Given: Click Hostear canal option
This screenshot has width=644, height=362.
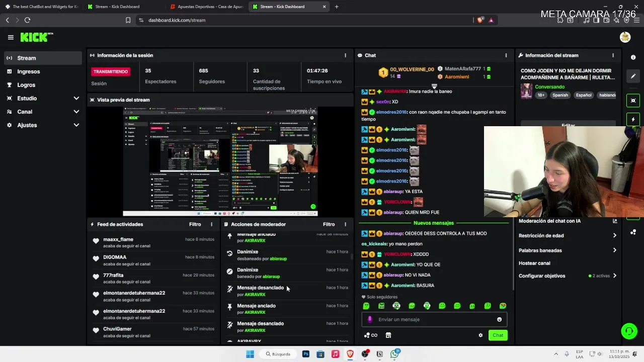Looking at the screenshot, I should coord(534,263).
